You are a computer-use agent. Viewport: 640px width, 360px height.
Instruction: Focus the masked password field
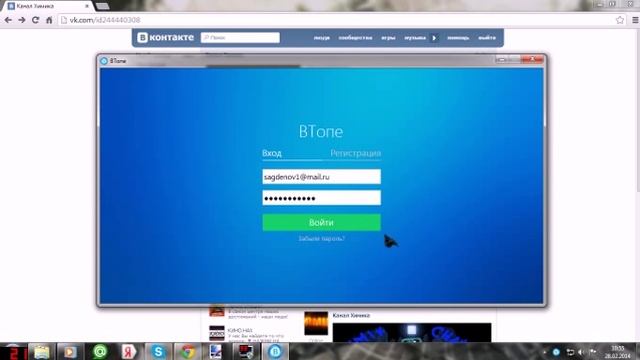click(321, 198)
